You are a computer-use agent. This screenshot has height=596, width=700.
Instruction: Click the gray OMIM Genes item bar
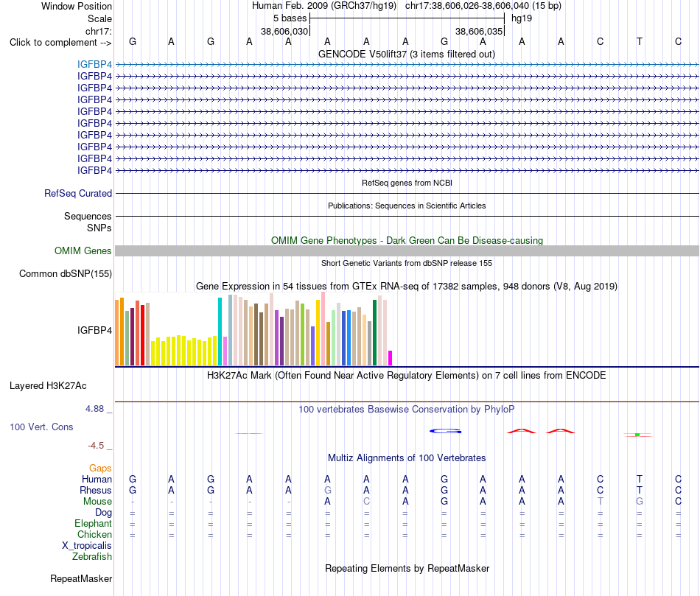coord(407,250)
